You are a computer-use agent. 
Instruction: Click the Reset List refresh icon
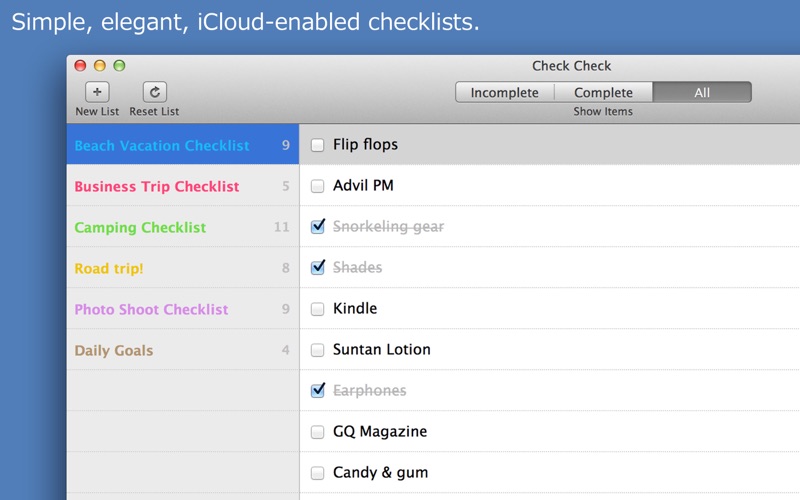point(155,92)
